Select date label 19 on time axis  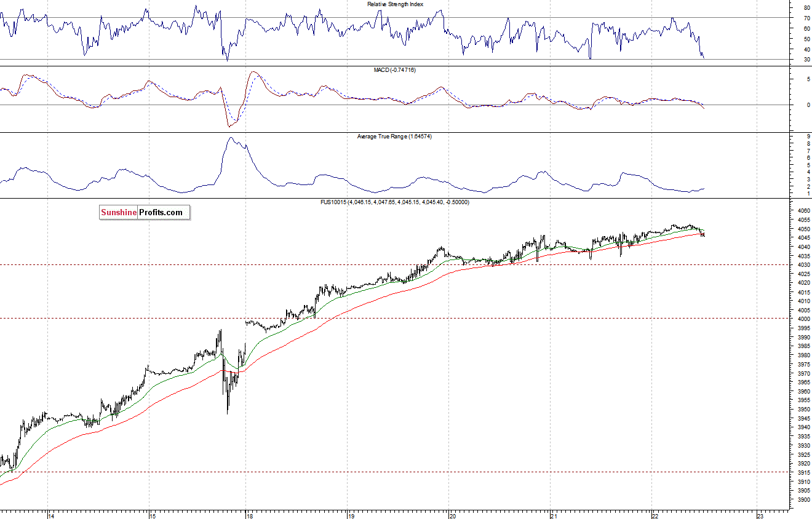tap(351, 515)
